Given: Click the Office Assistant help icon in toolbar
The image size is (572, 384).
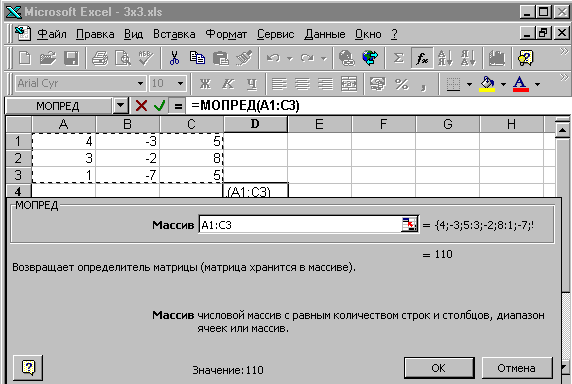Looking at the screenshot, I should pyautogui.click(x=525, y=58).
